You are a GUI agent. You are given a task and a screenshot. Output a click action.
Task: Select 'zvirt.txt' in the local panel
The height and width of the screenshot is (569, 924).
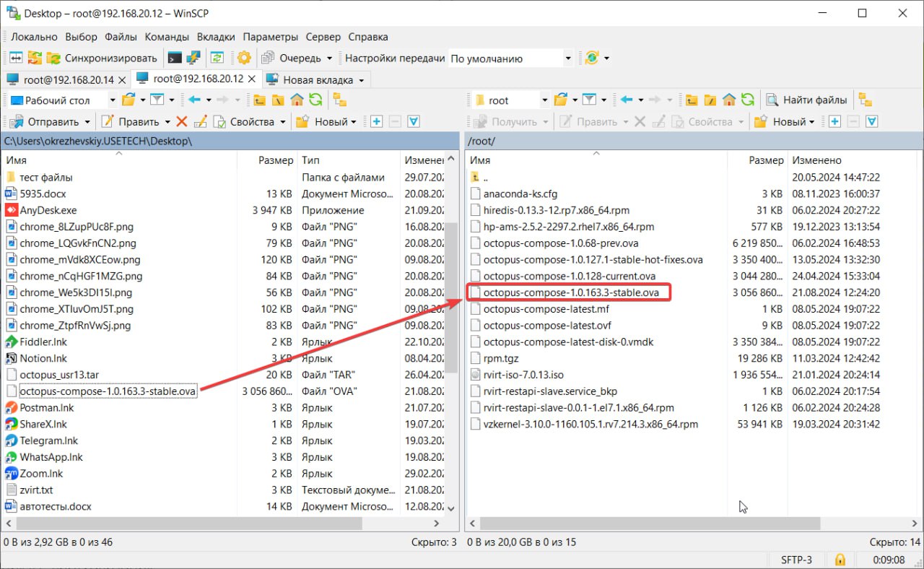[37, 490]
